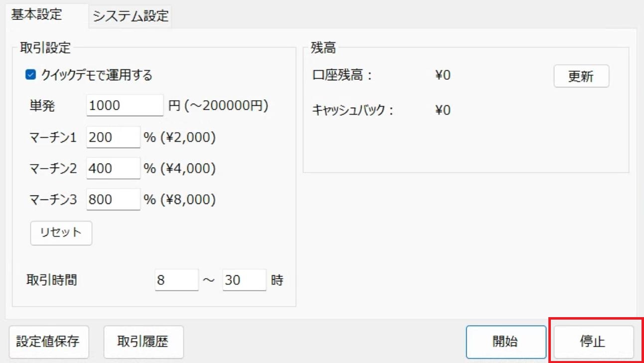Click the 円 (～200000円) limit label
This screenshot has width=644, height=363.
[219, 105]
